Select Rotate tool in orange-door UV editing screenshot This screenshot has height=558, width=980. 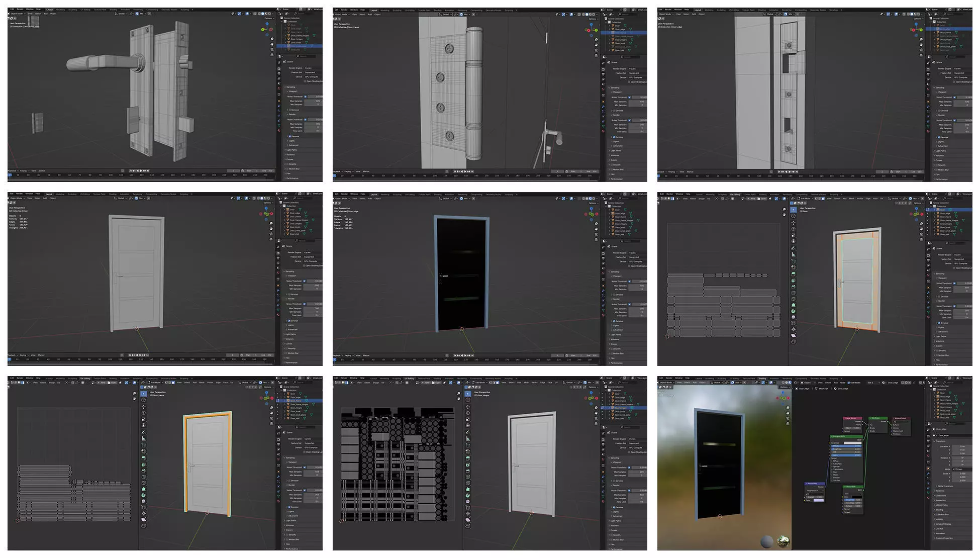pos(794,229)
